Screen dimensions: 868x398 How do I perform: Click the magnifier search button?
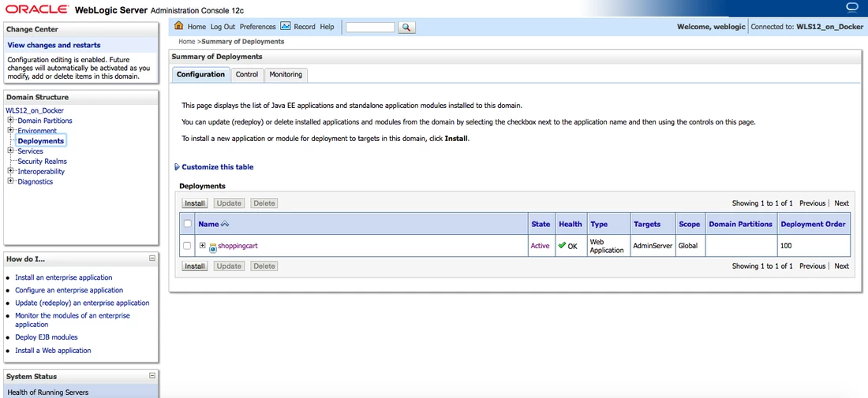click(x=406, y=27)
